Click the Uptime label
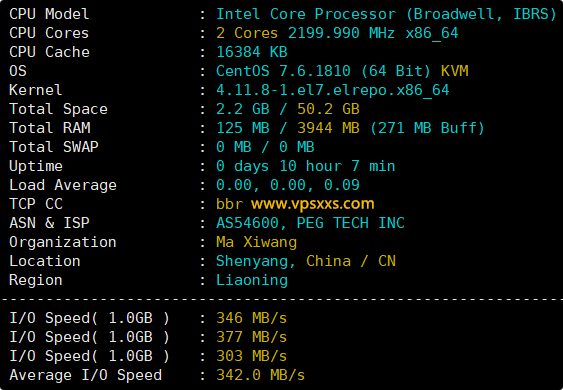Screen dimensions: 563x390 click(x=36, y=166)
